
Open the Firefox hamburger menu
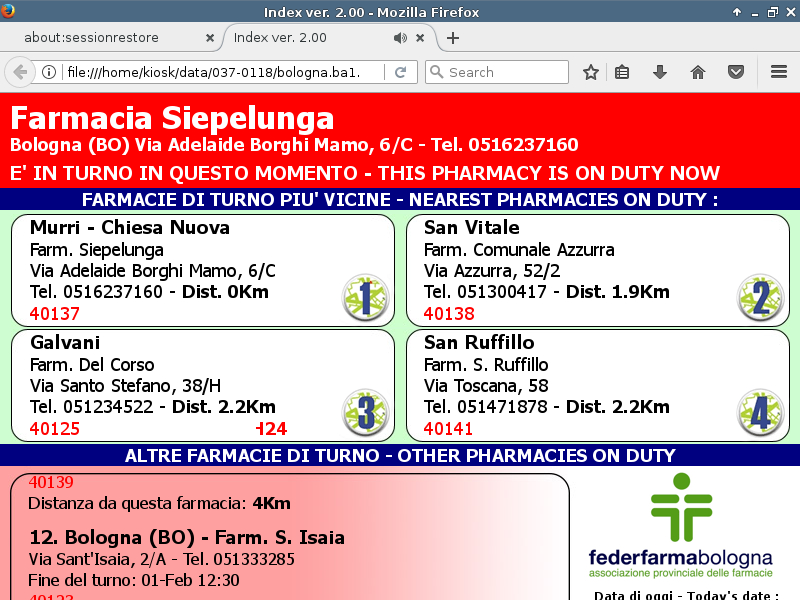[779, 72]
